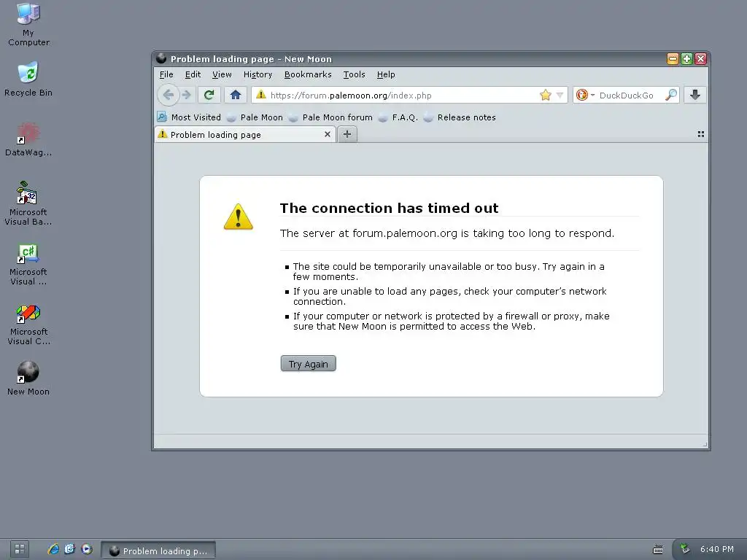Minimize the New Moon window
Viewport: 747px width, 560px height.
[x=672, y=58]
